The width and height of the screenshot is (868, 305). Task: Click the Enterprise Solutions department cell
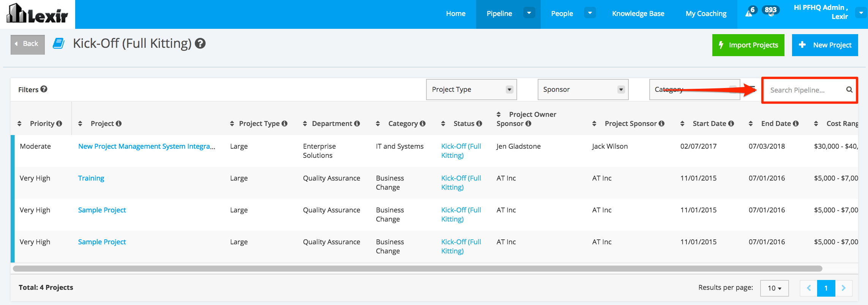(x=319, y=151)
